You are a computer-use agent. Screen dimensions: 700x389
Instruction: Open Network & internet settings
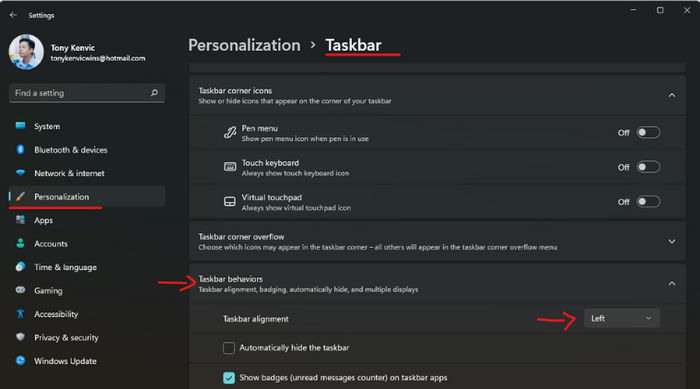point(87,173)
